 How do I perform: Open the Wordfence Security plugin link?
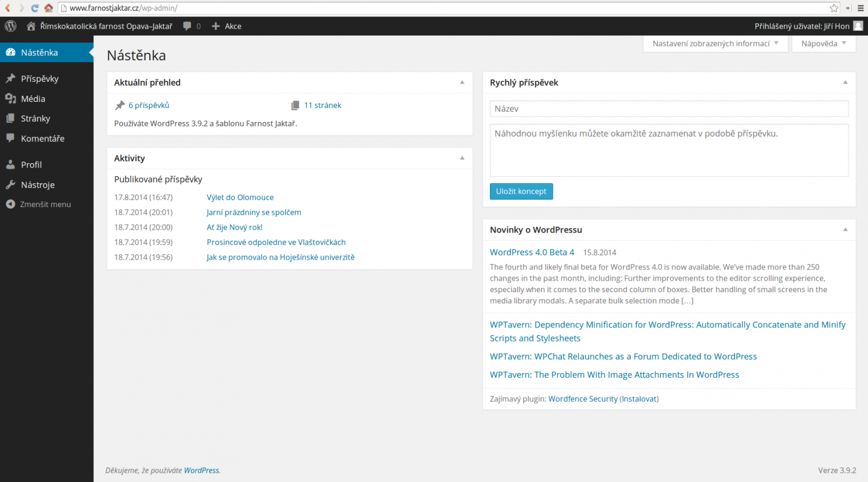[x=583, y=399]
